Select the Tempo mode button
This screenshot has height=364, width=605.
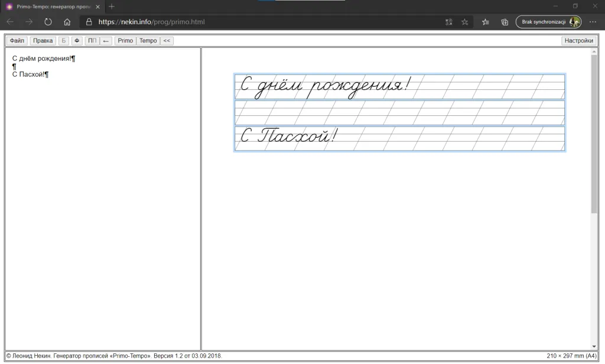click(148, 41)
